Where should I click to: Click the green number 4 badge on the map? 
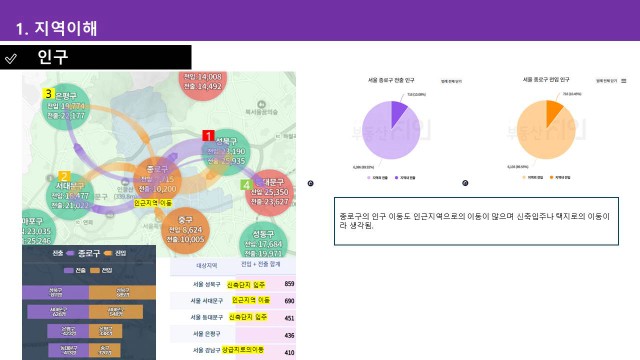point(246,185)
